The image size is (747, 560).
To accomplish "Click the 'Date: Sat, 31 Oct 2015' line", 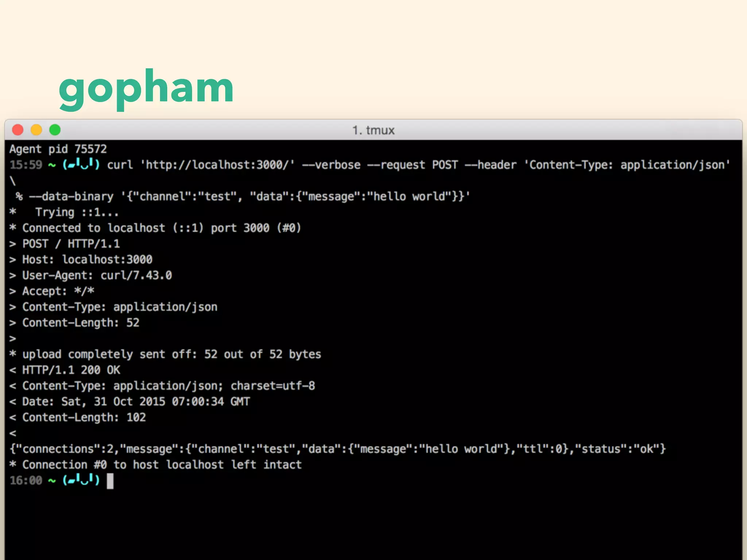I will tap(129, 402).
